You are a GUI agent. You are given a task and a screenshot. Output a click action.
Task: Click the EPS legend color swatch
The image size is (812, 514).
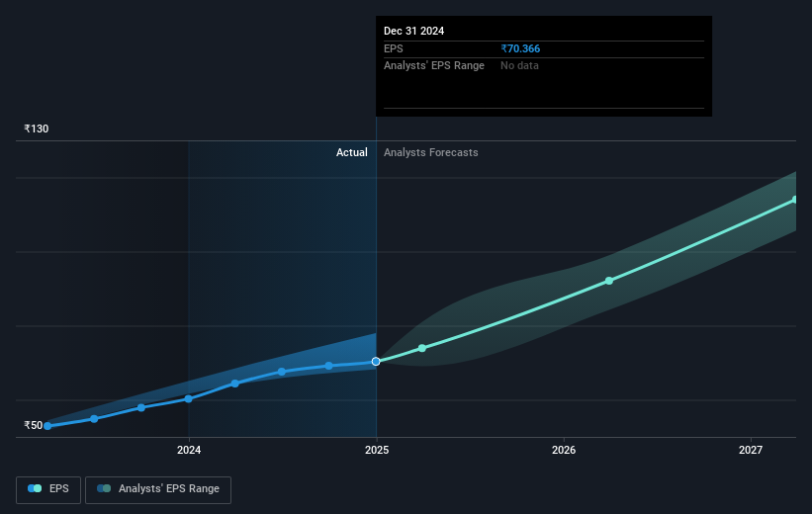pyautogui.click(x=35, y=488)
